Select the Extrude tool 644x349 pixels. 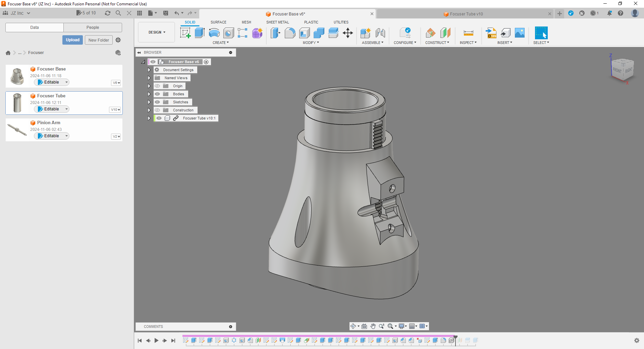tap(200, 33)
